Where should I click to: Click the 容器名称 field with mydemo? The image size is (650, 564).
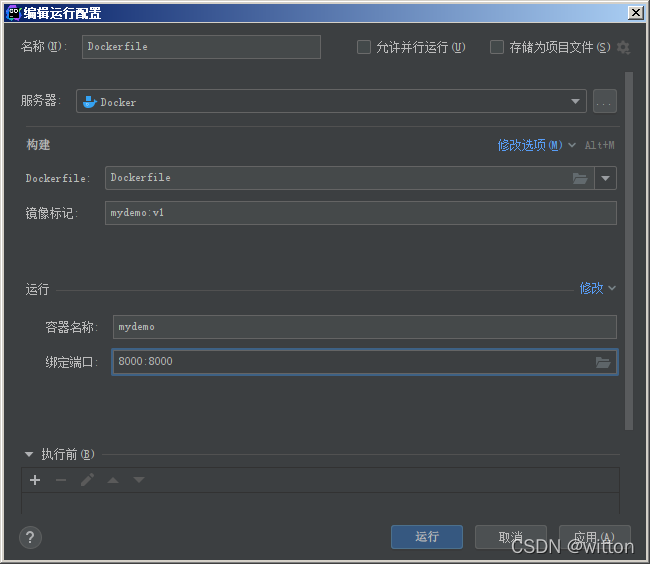point(364,327)
